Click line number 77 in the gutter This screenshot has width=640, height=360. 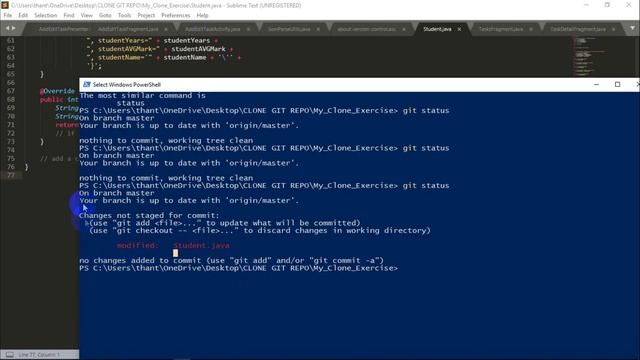pyautogui.click(x=11, y=175)
